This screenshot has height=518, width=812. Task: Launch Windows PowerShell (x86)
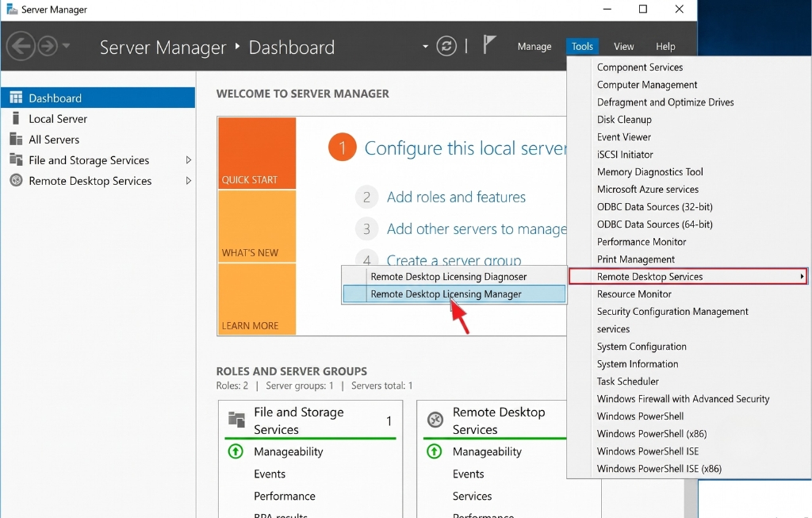652,434
